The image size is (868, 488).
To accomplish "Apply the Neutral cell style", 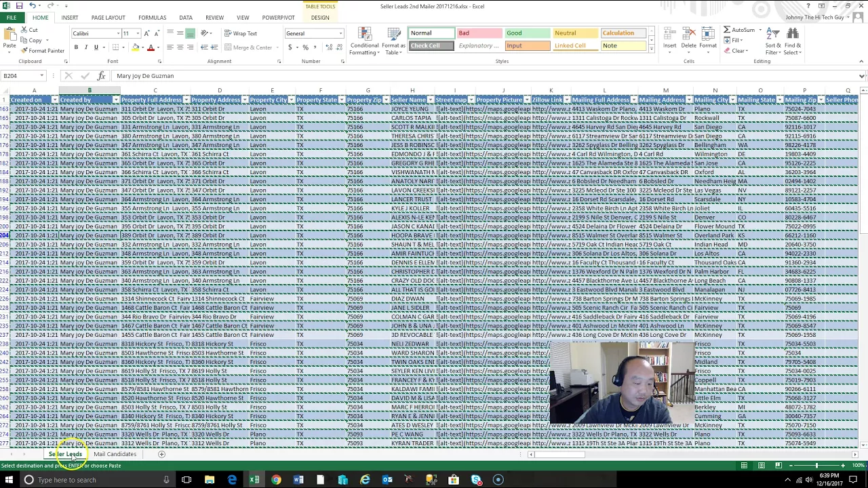I will pos(576,33).
